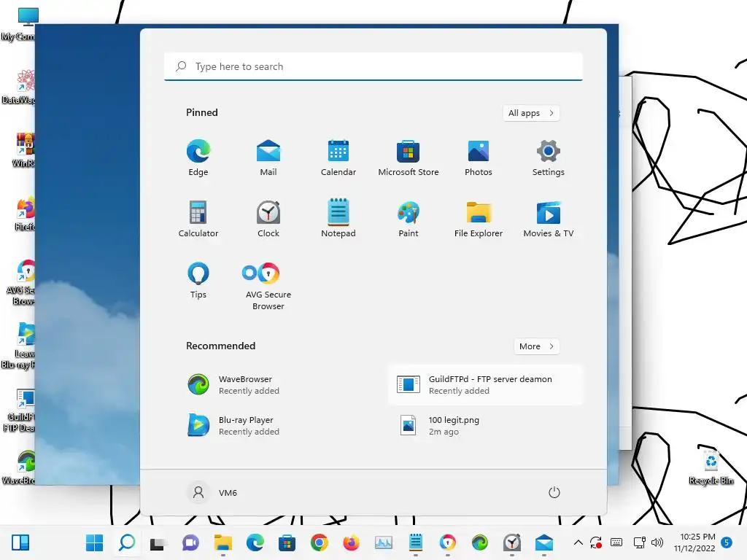
Task: Launch Calendar from the pinned apps
Action: 338,158
